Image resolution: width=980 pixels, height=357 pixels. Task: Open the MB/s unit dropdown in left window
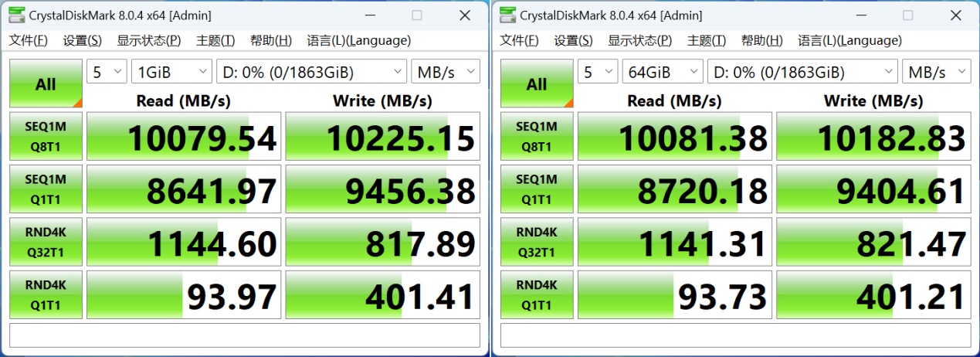click(446, 73)
